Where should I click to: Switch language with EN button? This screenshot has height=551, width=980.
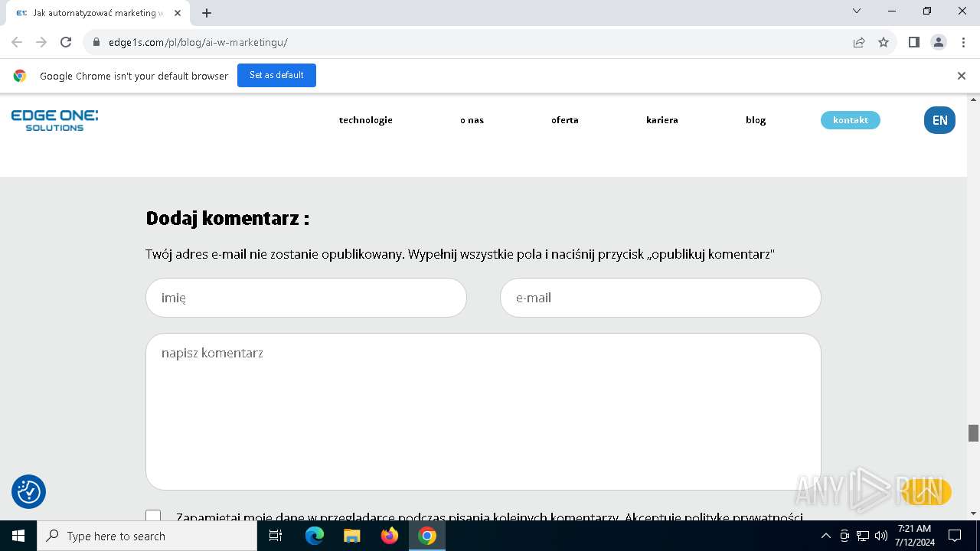point(939,120)
